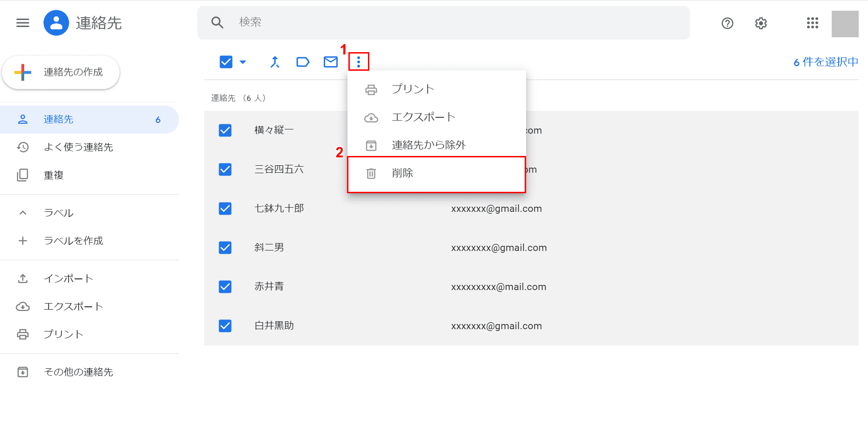Click the history icon for よく使う連絡先
Viewport: 868px width, 426px height.
tap(23, 148)
